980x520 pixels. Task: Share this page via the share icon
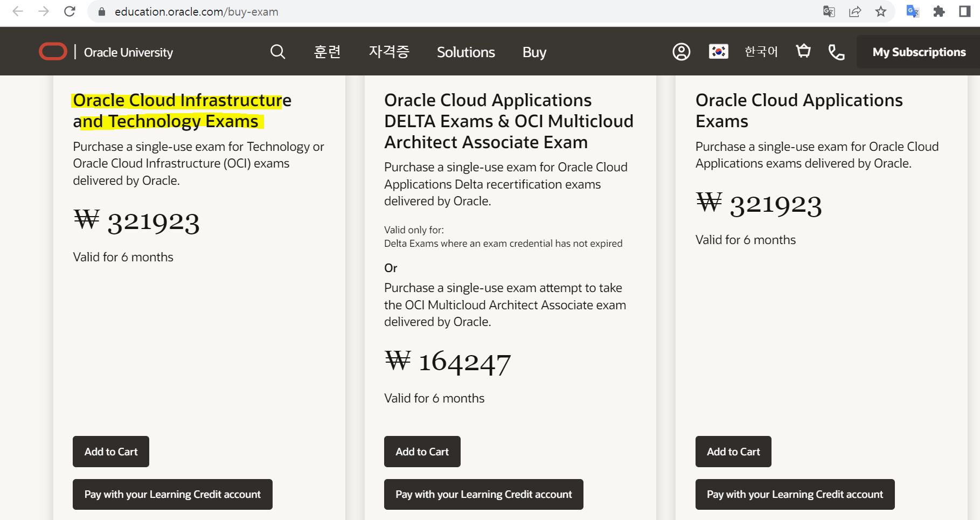855,11
